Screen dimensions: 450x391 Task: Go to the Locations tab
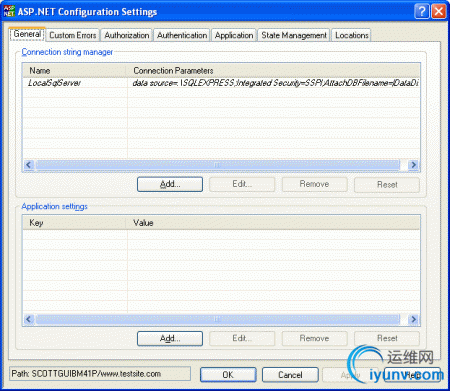pyautogui.click(x=352, y=35)
